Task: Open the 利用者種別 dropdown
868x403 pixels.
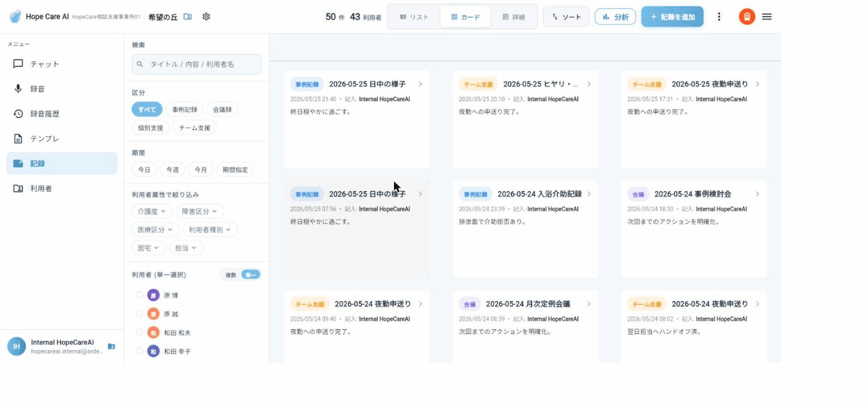Action: 210,229
